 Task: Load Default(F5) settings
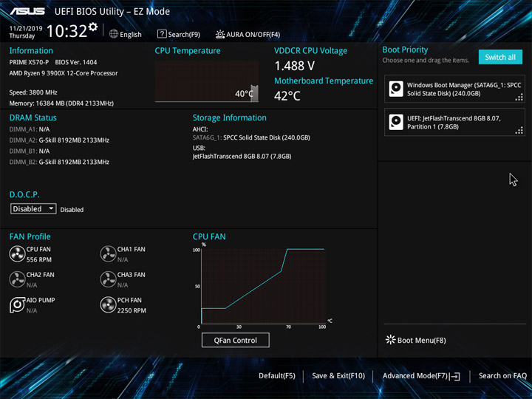point(277,376)
